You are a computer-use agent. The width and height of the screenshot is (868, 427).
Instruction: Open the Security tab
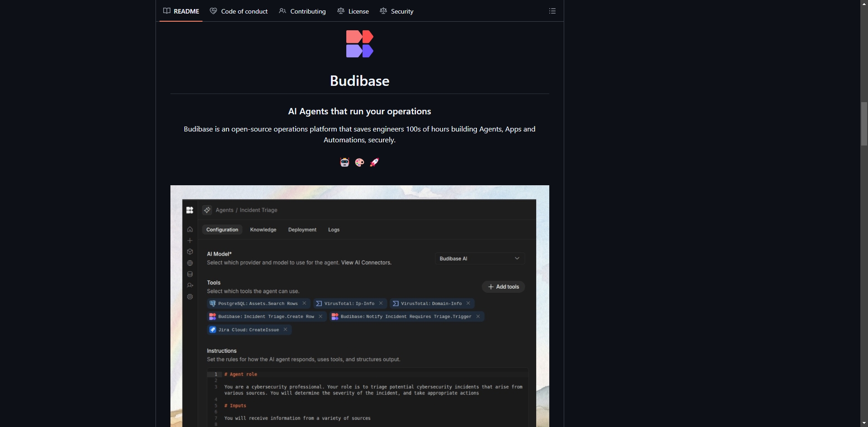pyautogui.click(x=396, y=11)
